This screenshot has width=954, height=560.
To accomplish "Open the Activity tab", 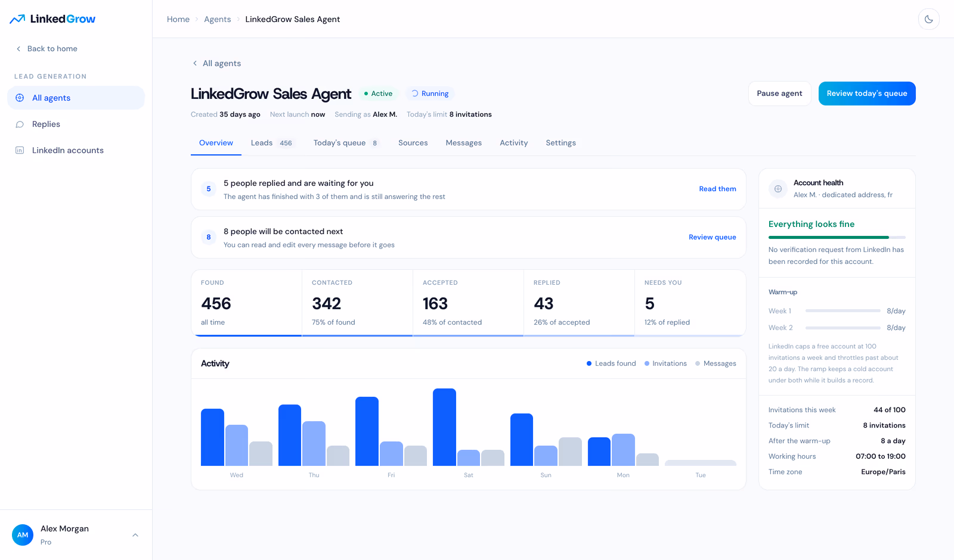I will (514, 143).
